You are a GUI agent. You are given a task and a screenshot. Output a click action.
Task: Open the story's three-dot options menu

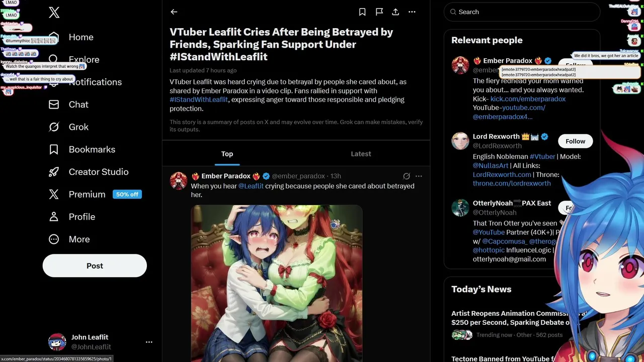tap(412, 12)
